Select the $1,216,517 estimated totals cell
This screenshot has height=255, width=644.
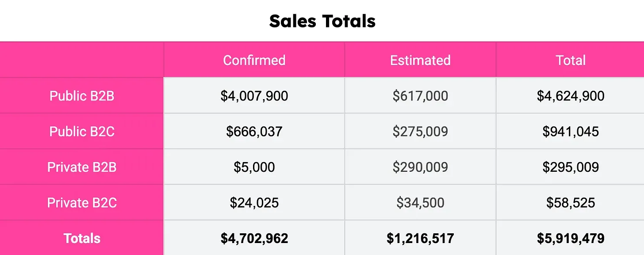tap(420, 238)
